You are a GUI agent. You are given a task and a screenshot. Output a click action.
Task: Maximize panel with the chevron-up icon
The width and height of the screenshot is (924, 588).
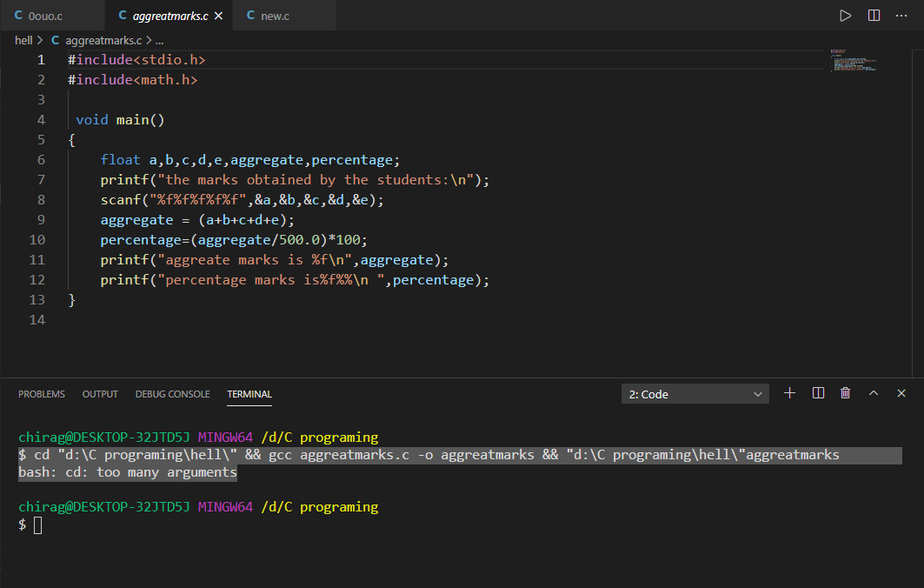873,392
